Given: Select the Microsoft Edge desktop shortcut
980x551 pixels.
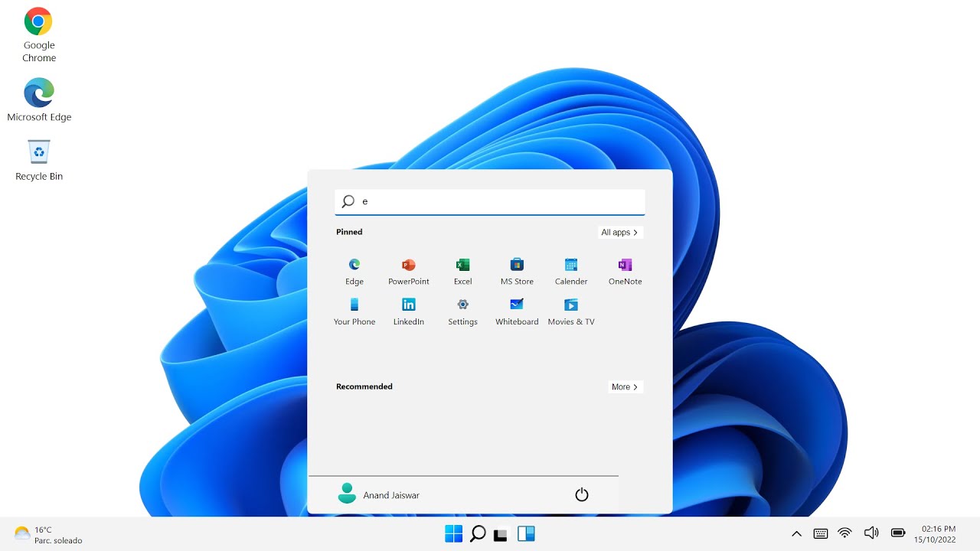Looking at the screenshot, I should 39,100.
